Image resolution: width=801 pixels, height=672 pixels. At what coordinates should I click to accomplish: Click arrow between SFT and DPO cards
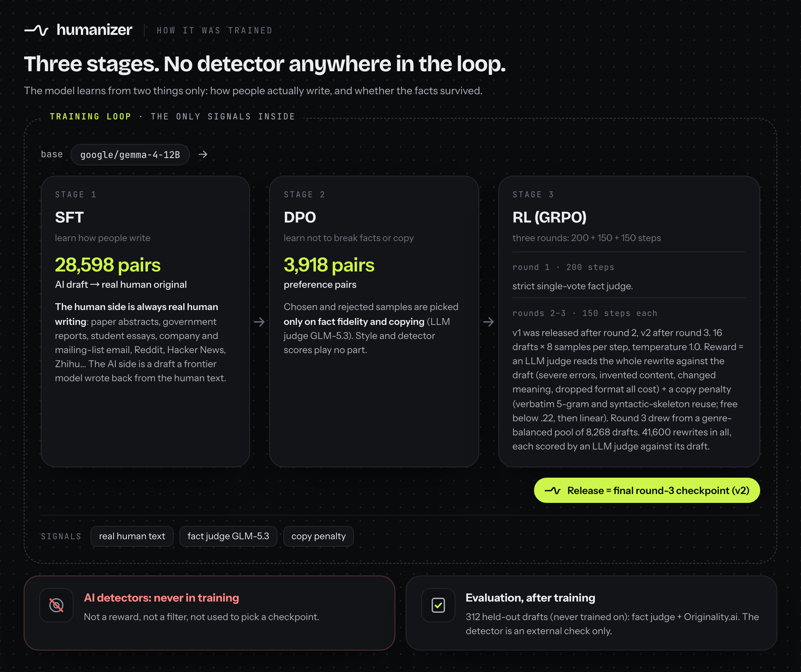click(x=259, y=322)
